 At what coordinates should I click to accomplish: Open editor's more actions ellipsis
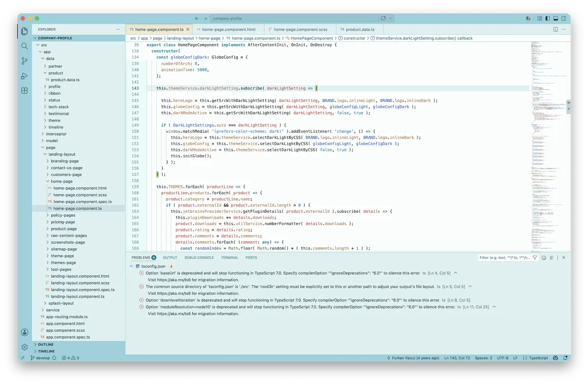click(563, 29)
